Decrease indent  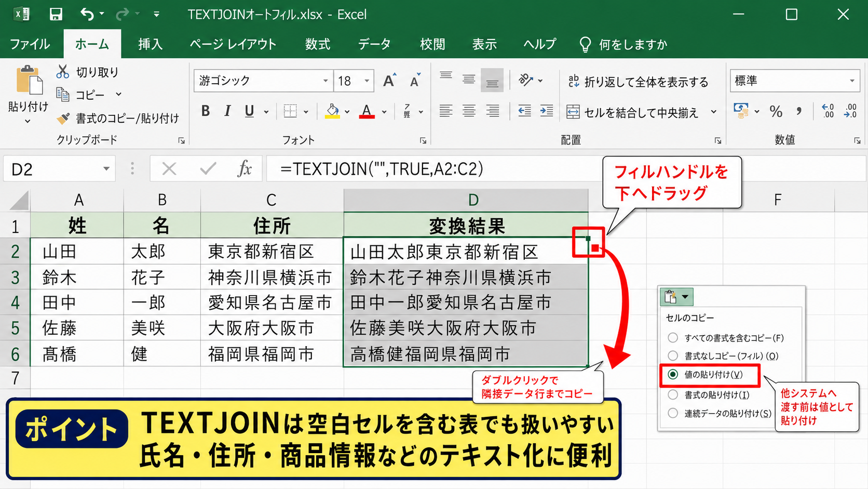click(x=524, y=111)
